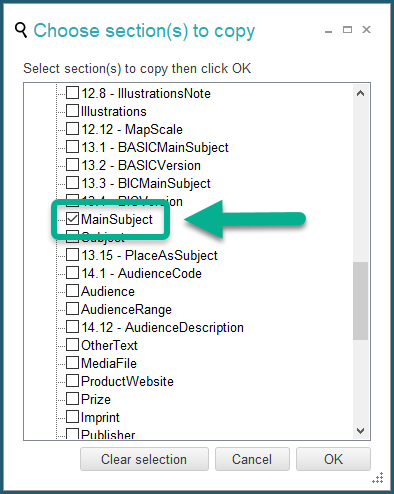The height and width of the screenshot is (494, 394).
Task: Minimize the Choose section(s) dialog
Action: pos(329,32)
